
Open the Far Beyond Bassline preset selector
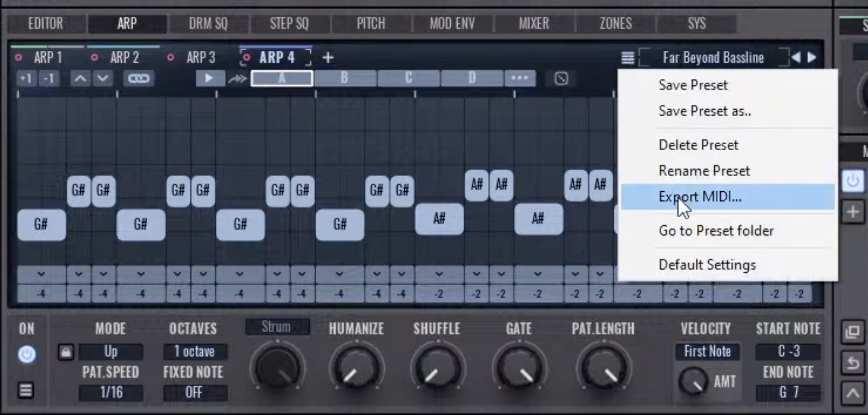tap(713, 58)
